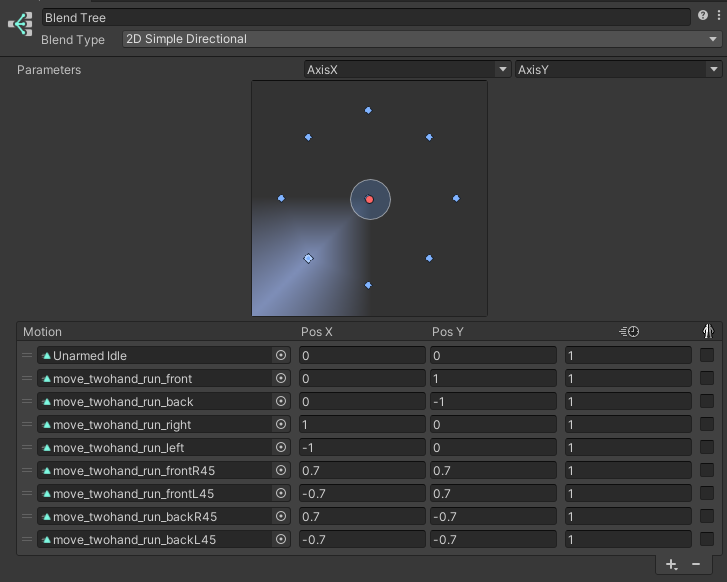727x582 pixels.
Task: Click the Blend Type label
Action: (x=73, y=40)
